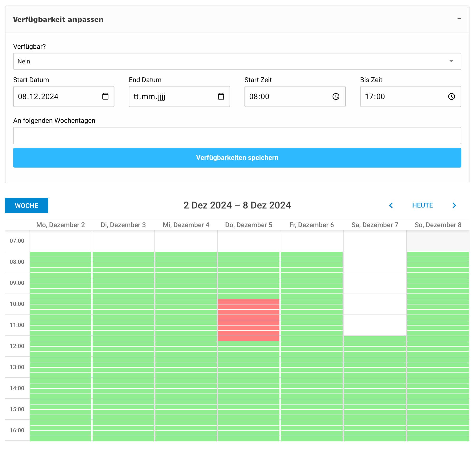Open the End Datum calendar picker icon

(x=221, y=96)
